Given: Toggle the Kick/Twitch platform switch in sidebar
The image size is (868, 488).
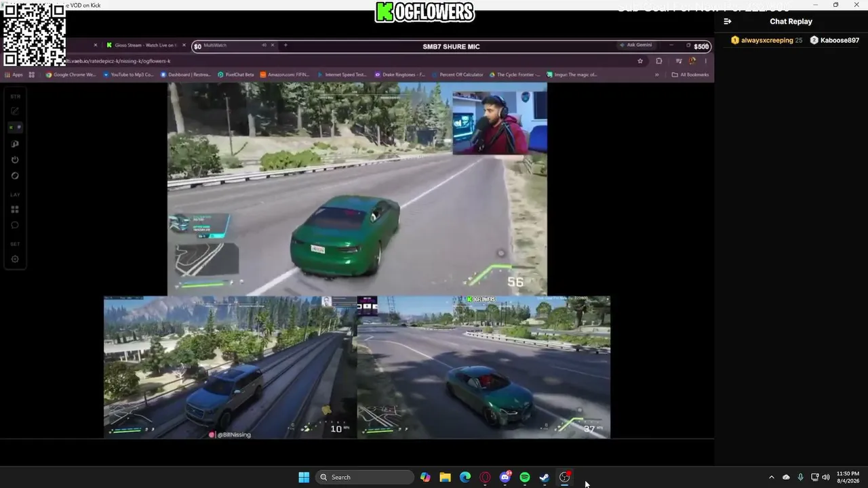Looking at the screenshot, I should click(x=15, y=127).
